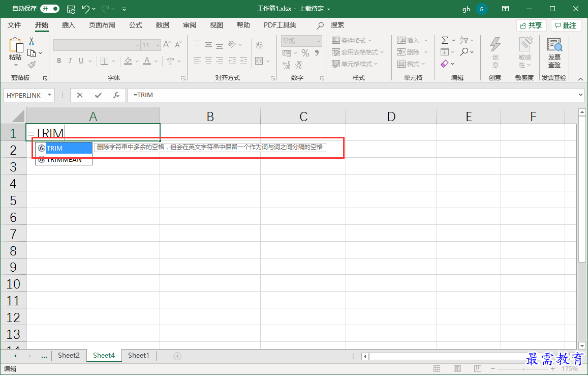
Task: Toggle Align Left alignment
Action: (197, 61)
